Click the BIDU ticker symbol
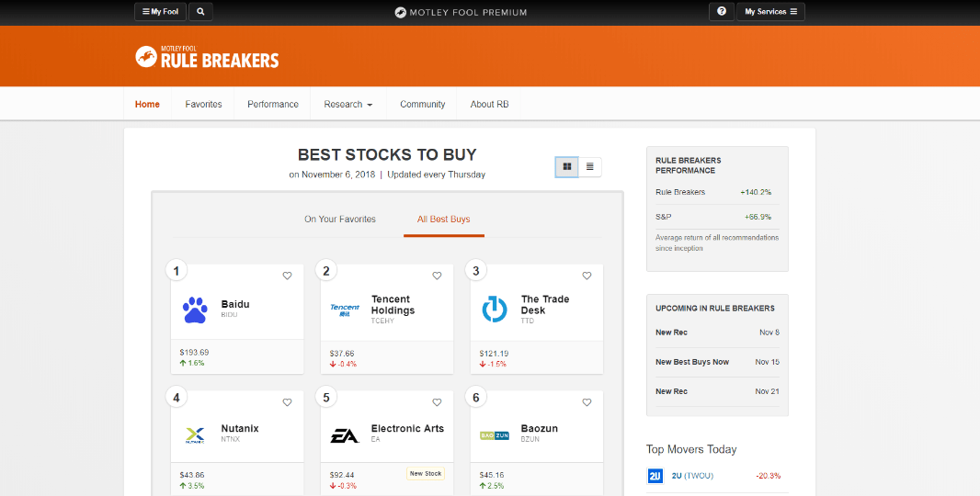The height and width of the screenshot is (496, 980). pyautogui.click(x=230, y=315)
